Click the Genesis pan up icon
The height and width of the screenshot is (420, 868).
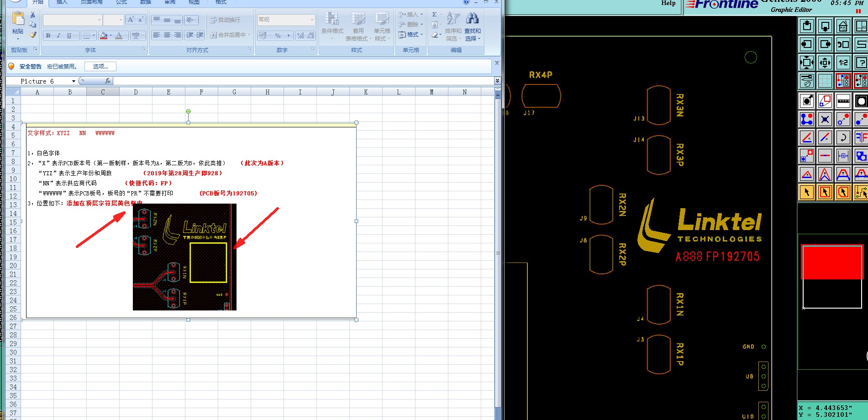tap(807, 26)
